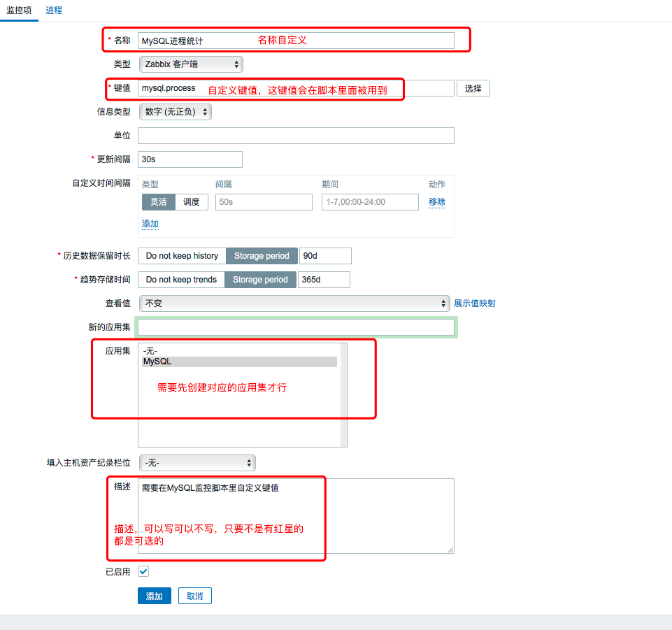The width and height of the screenshot is (672, 630).
Task: Click the 应用集 list scrollbar
Action: pyautogui.click(x=344, y=395)
